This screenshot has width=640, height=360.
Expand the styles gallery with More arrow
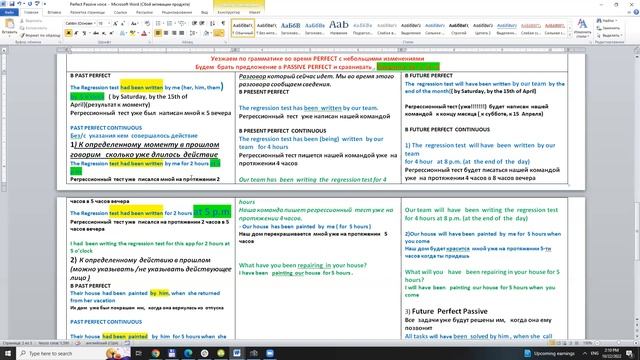pos(570,36)
